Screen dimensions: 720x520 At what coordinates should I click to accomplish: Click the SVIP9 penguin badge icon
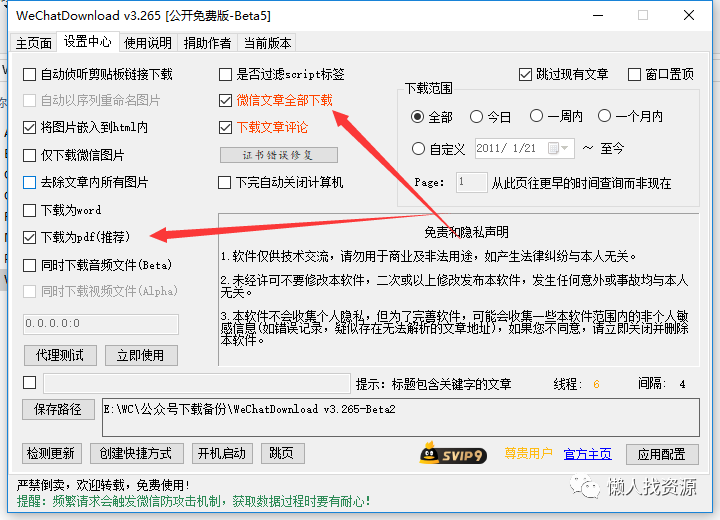coord(453,453)
